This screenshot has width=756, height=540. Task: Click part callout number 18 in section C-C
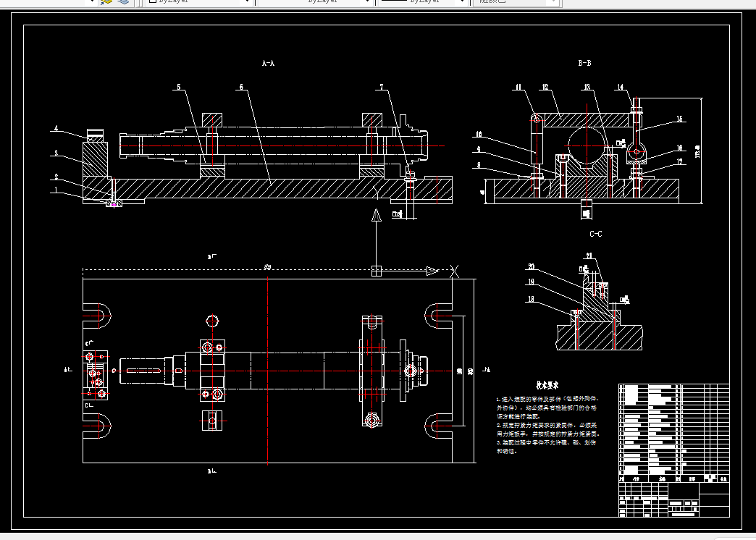[x=532, y=300]
